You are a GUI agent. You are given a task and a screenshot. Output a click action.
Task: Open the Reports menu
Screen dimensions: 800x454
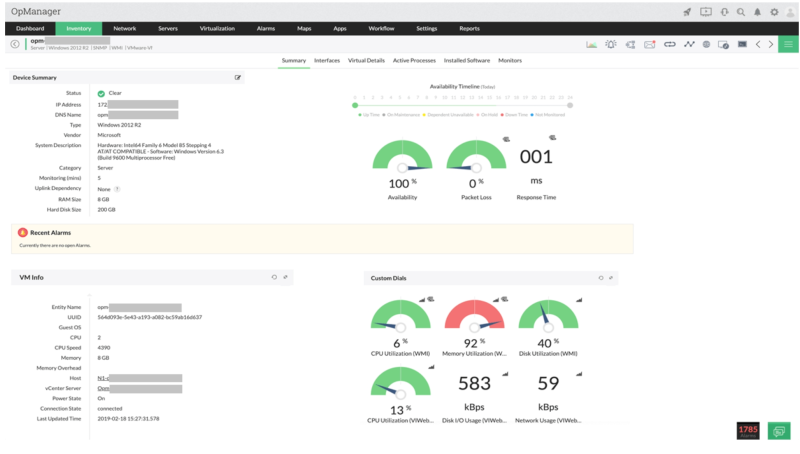pyautogui.click(x=469, y=29)
